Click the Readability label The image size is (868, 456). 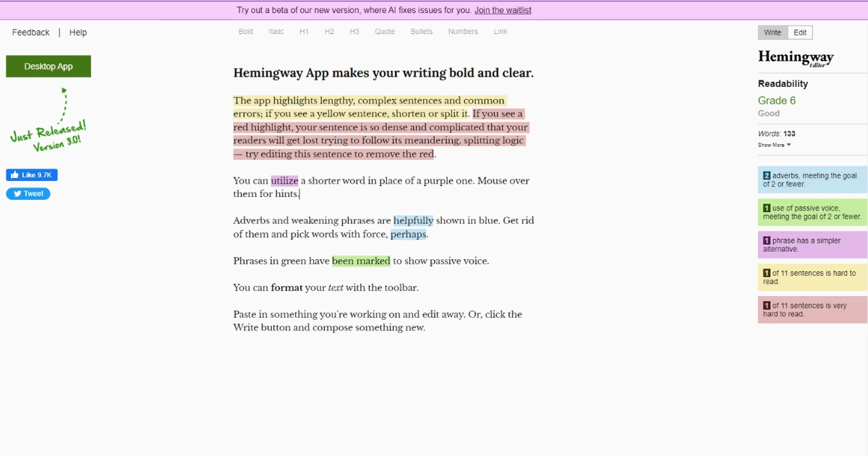pos(783,84)
